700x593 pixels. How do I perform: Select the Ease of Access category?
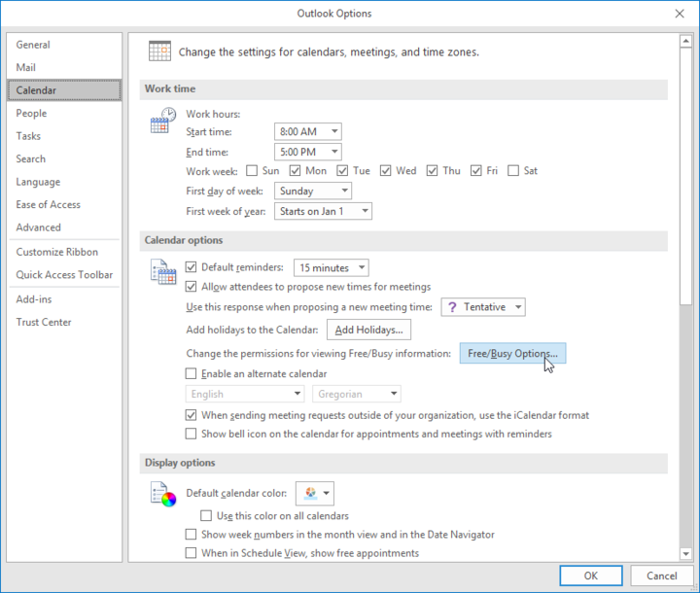coord(64,204)
